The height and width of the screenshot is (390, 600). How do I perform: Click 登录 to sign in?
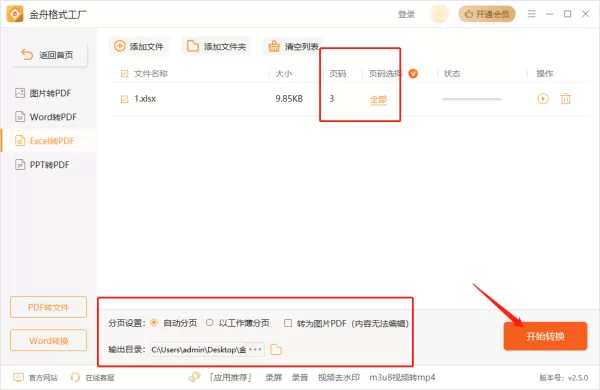pyautogui.click(x=406, y=15)
